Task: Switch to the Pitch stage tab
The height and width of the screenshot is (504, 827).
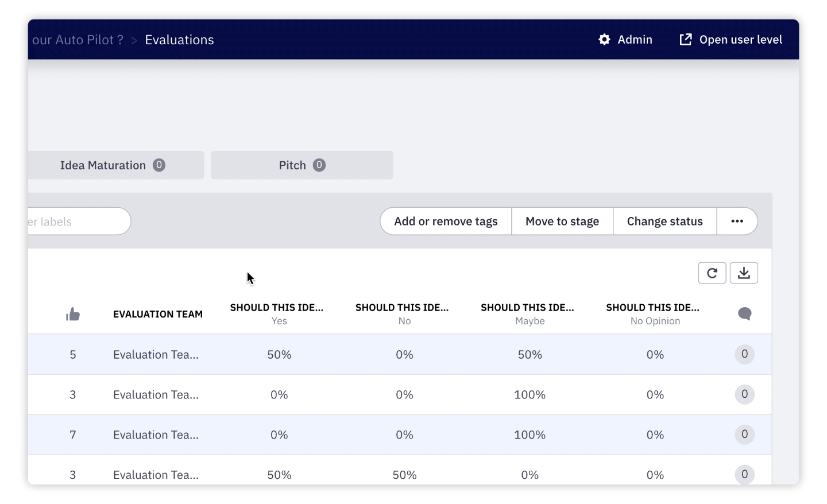Action: 302,165
